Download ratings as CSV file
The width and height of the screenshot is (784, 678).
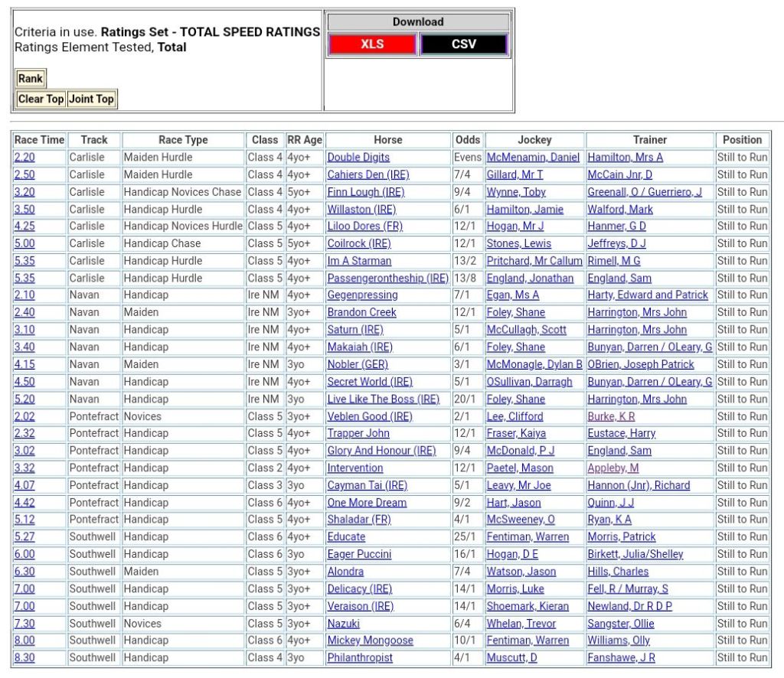463,44
